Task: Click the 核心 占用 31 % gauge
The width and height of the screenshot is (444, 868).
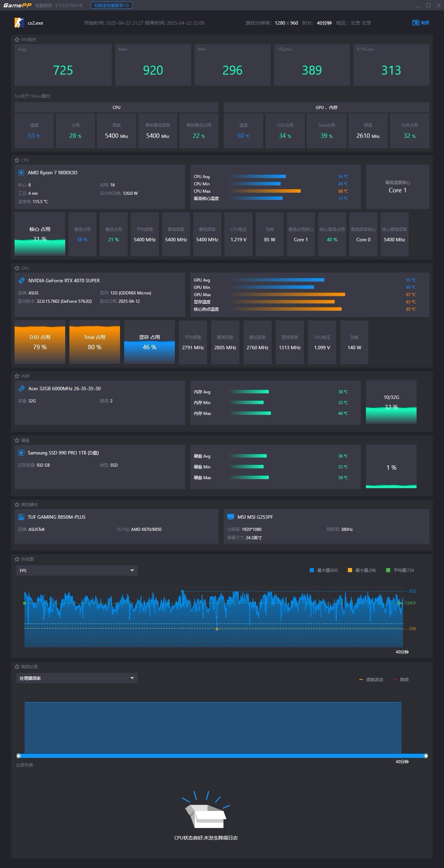Action: 40,234
